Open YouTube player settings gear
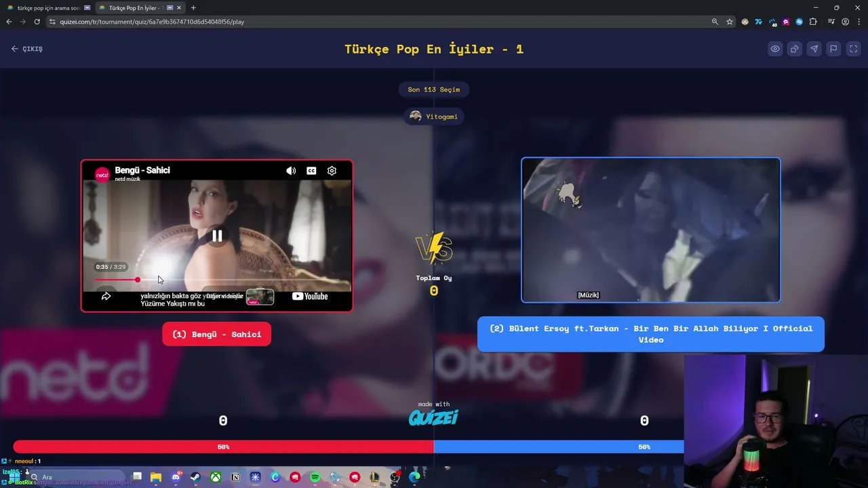868x488 pixels. [x=332, y=171]
